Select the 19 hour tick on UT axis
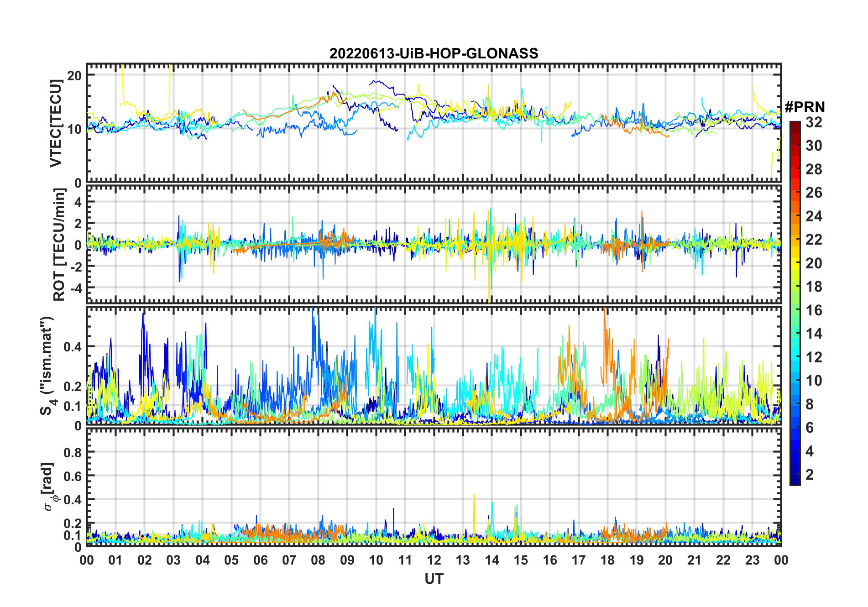868x607 pixels. (637, 560)
